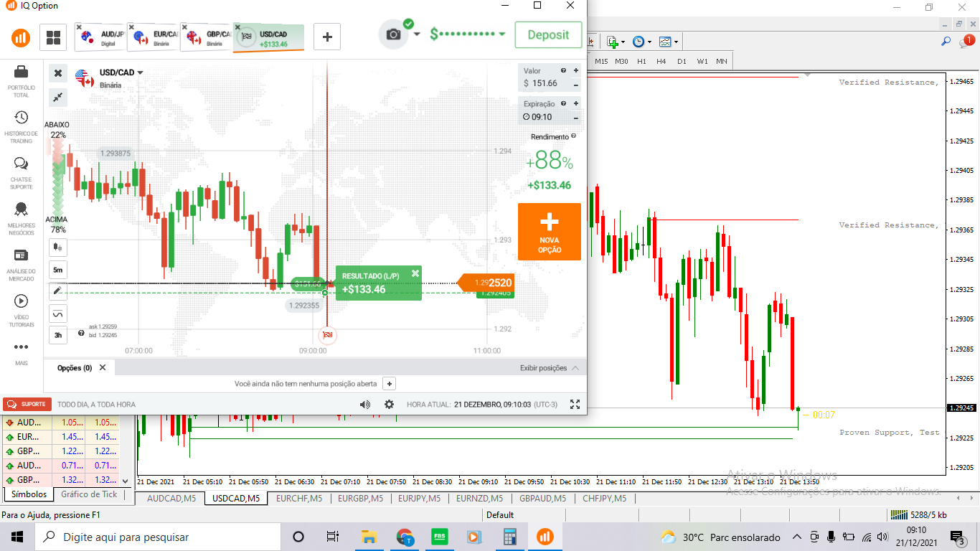Mute sound with the speaker icon
980x551 pixels.
click(365, 404)
